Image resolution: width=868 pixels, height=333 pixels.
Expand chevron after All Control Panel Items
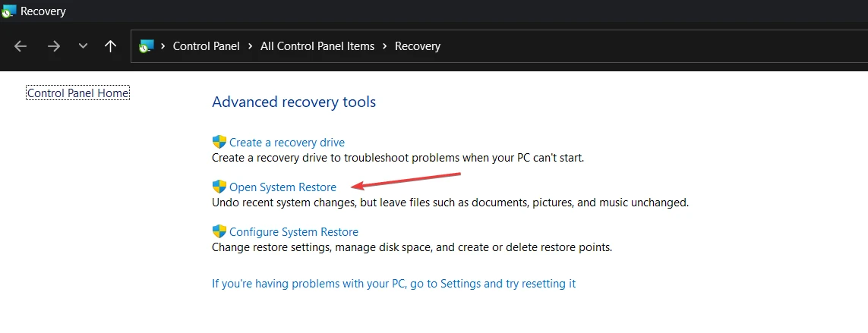point(385,46)
